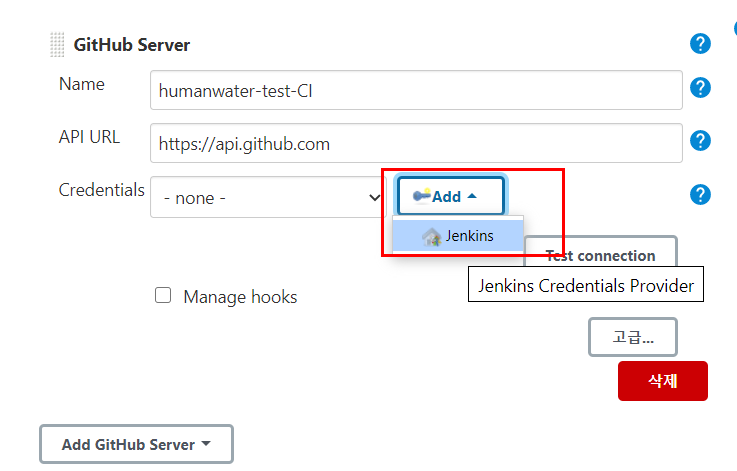
Task: Enable the Manage hooks checkbox
Action: click(x=163, y=296)
